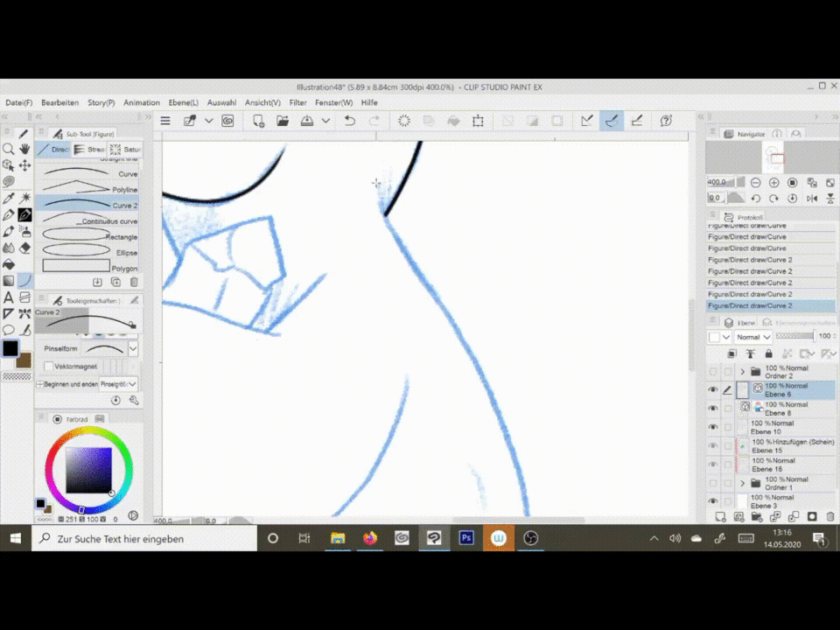Hide layer Ebene 3
This screenshot has width=840, height=630.
[712, 501]
